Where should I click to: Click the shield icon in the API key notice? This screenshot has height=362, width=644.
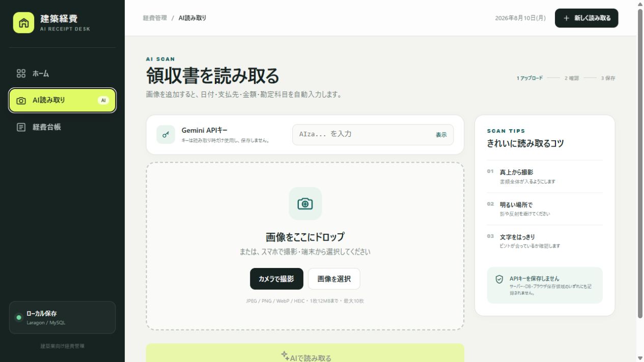click(x=499, y=279)
